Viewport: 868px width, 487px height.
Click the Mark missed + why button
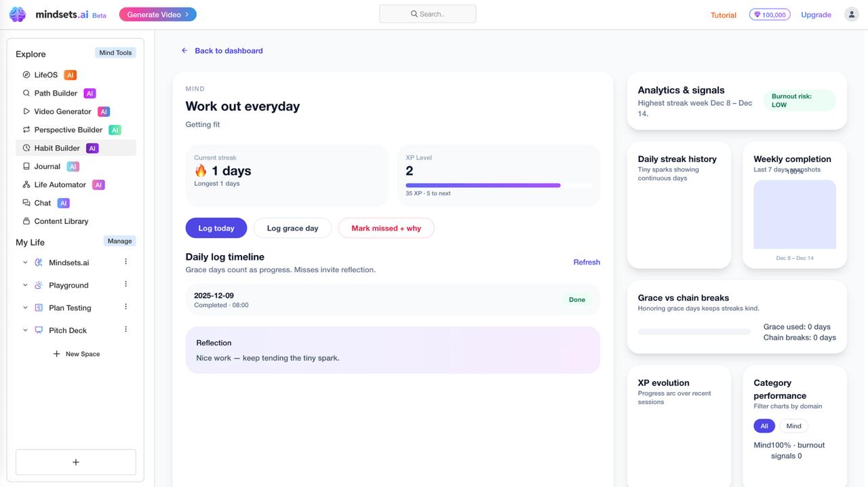point(386,228)
